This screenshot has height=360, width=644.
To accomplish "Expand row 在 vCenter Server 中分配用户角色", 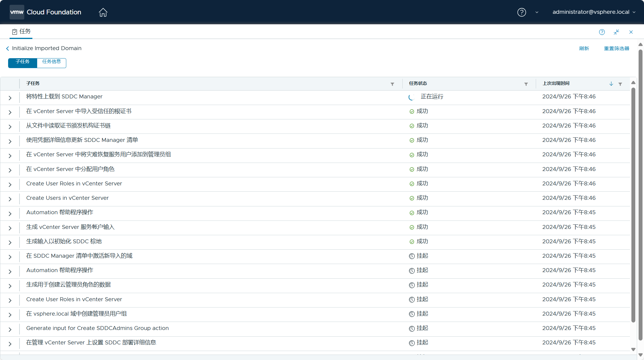I will click(10, 170).
